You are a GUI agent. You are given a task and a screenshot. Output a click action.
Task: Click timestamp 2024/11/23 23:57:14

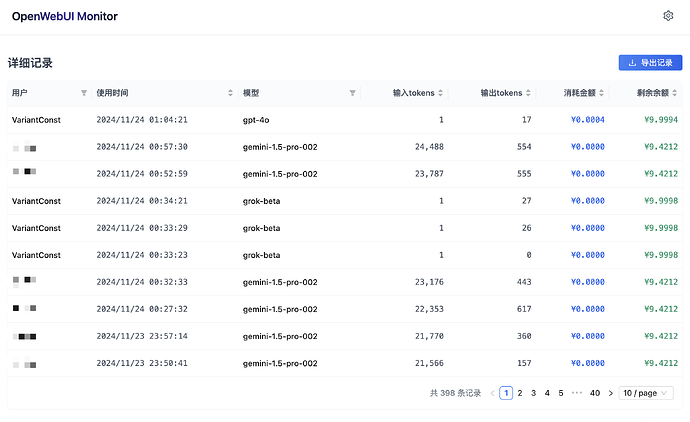click(x=142, y=336)
